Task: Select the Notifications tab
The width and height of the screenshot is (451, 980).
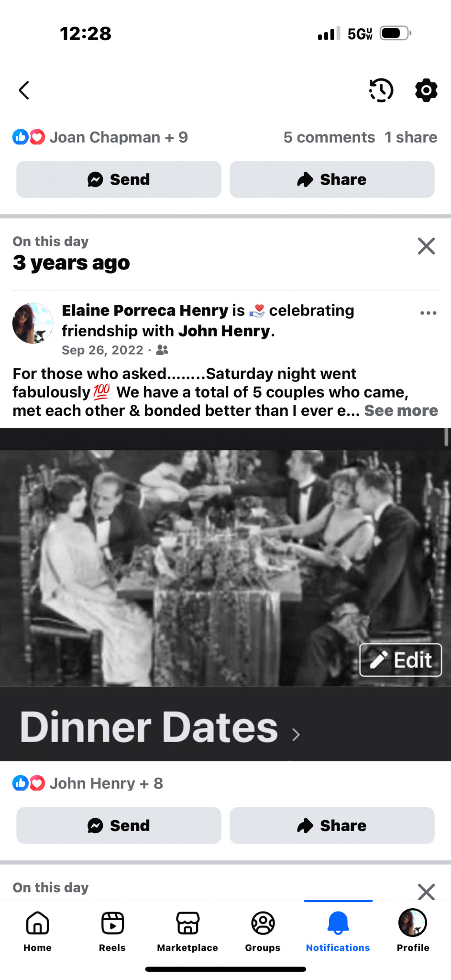Action: 338,931
